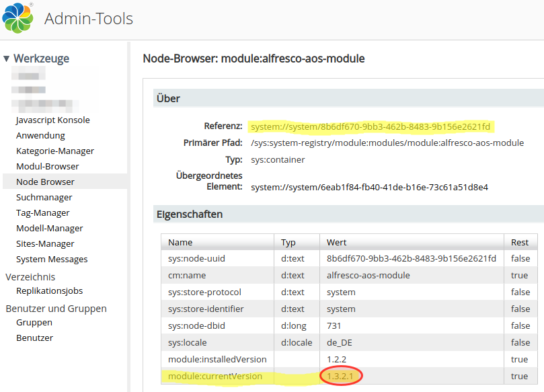Click the Über section header
This screenshot has width=544, height=392.
point(348,98)
